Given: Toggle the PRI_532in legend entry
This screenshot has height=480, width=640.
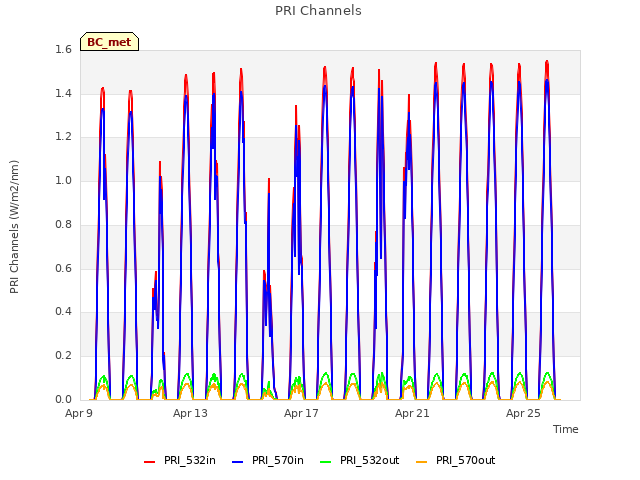Looking at the screenshot, I should tap(180, 460).
